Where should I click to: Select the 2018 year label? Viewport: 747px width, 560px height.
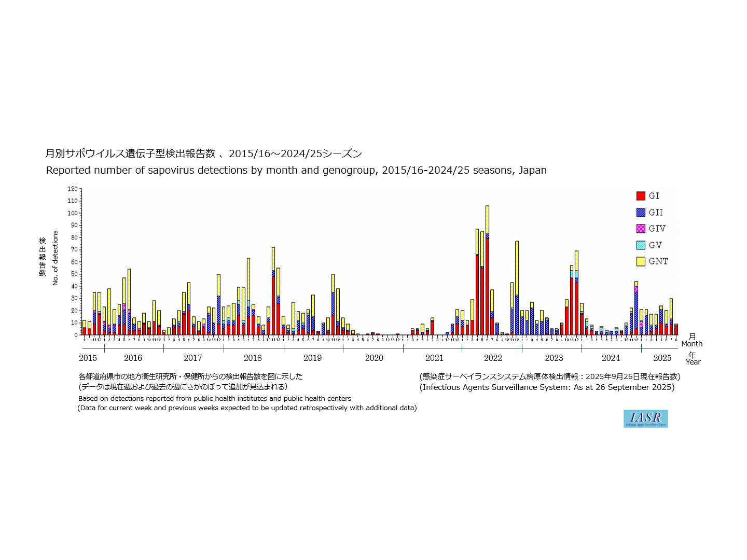(x=253, y=358)
